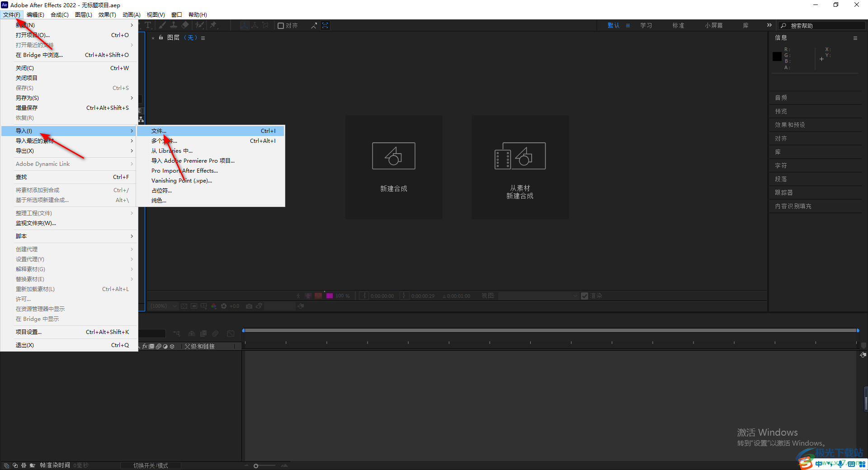
Task: Expand the 脚本 submenu
Action: coord(69,236)
